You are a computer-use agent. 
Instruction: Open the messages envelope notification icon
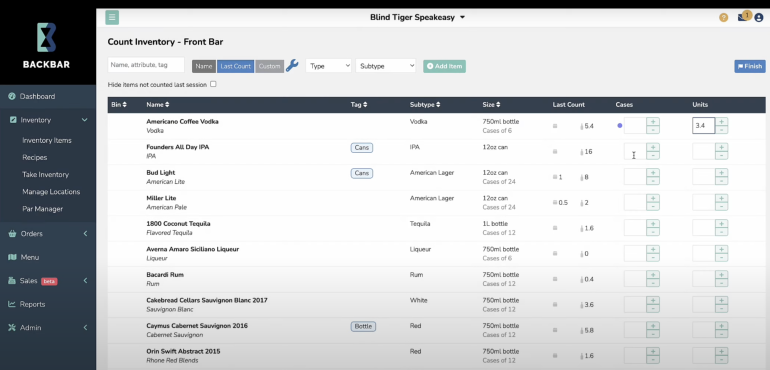[742, 18]
